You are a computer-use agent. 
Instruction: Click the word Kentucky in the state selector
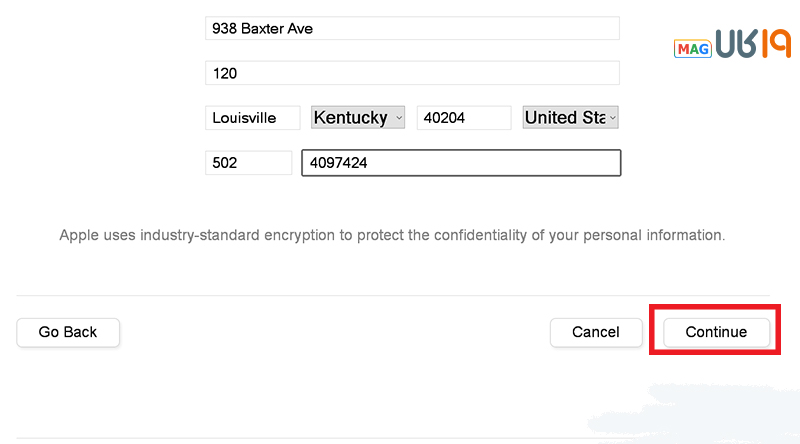click(351, 118)
